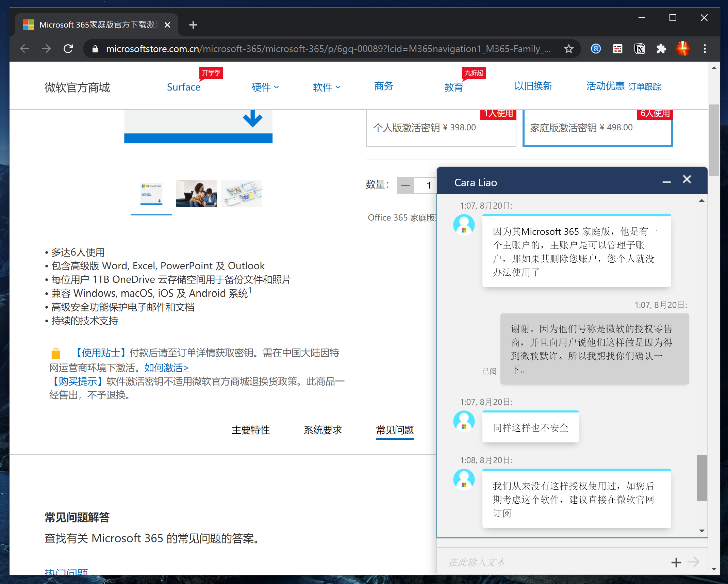The width and height of the screenshot is (728, 584).
Task: Click the plus attachment icon in chat
Action: [676, 562]
